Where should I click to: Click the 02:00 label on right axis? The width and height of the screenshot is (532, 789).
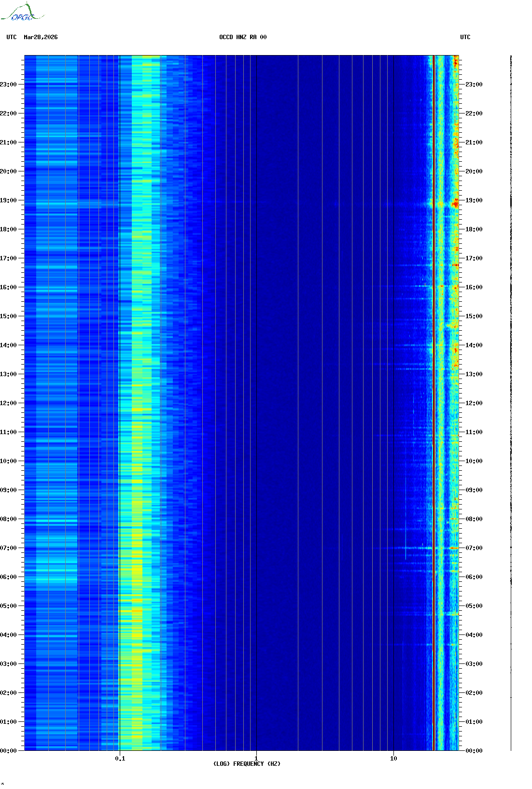(474, 693)
